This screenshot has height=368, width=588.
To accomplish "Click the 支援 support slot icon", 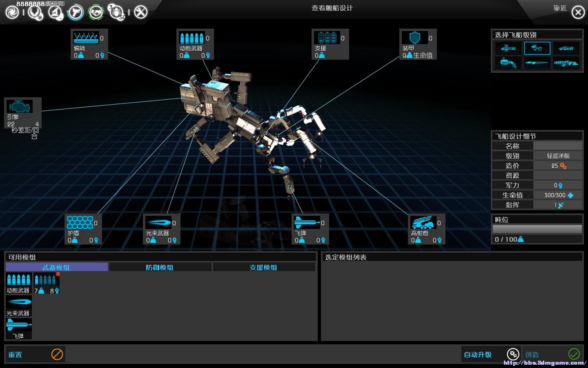I will coord(327,38).
